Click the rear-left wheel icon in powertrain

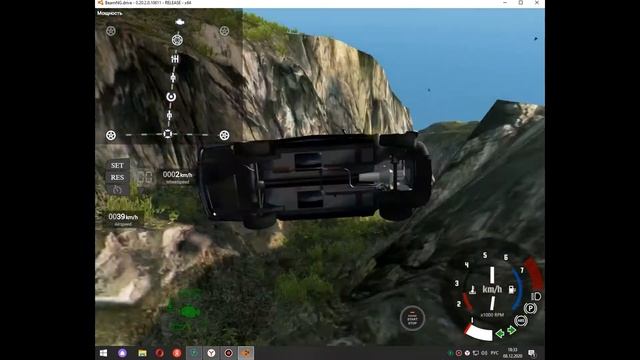click(111, 135)
